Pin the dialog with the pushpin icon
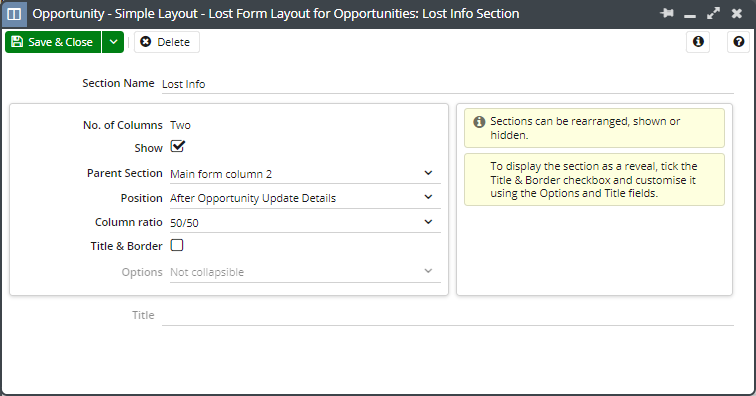This screenshot has width=756, height=396. 667,13
